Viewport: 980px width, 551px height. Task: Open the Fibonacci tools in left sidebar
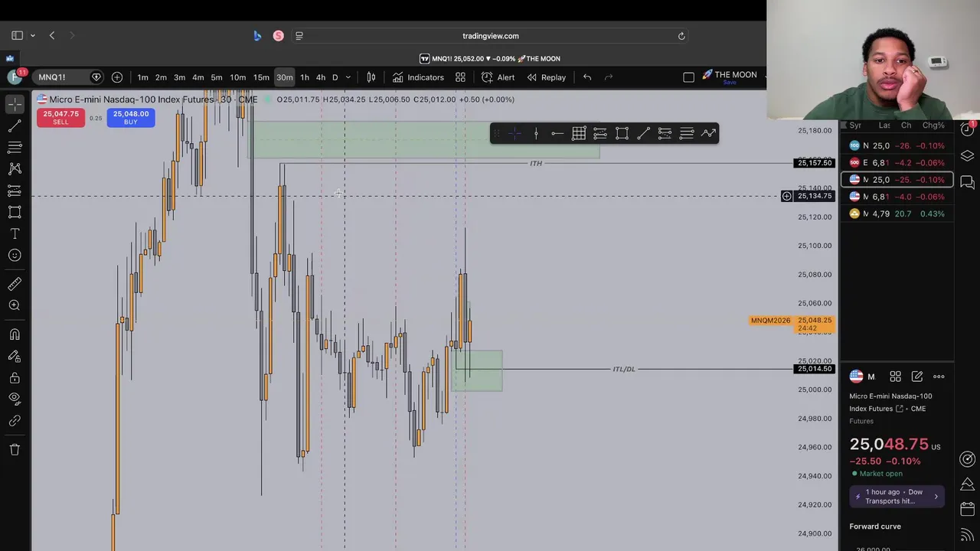[x=15, y=147]
